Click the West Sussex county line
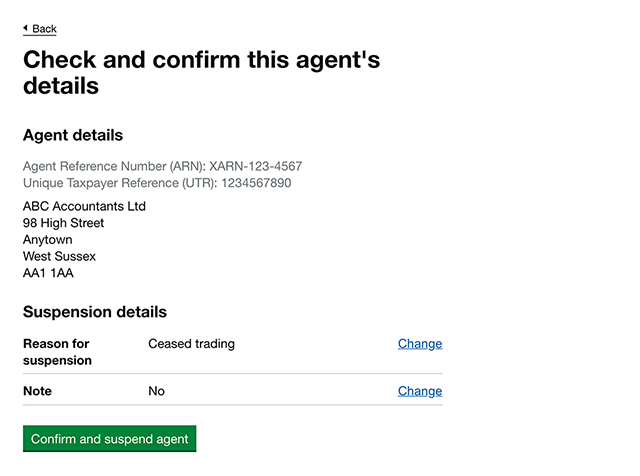Image resolution: width=640 pixels, height=476 pixels. point(60,256)
